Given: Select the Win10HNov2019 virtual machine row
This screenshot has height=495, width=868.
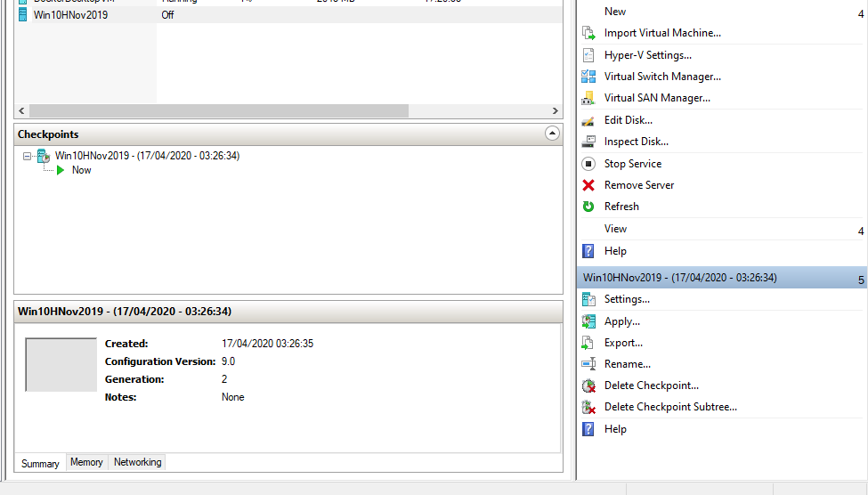Looking at the screenshot, I should pyautogui.click(x=288, y=15).
